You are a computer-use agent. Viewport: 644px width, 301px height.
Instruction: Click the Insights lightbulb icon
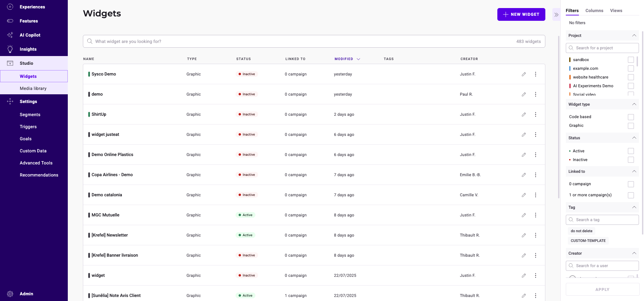[x=10, y=49]
